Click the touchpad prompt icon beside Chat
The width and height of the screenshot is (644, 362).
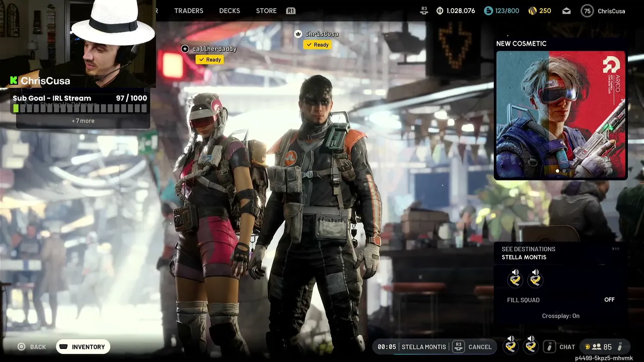pyautogui.click(x=549, y=347)
